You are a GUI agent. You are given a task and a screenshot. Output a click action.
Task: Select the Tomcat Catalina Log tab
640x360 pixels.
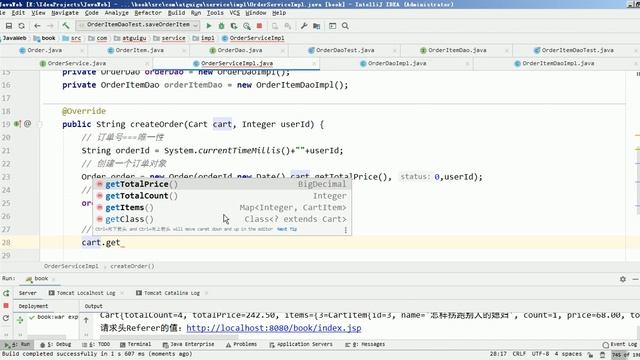[x=168, y=293]
